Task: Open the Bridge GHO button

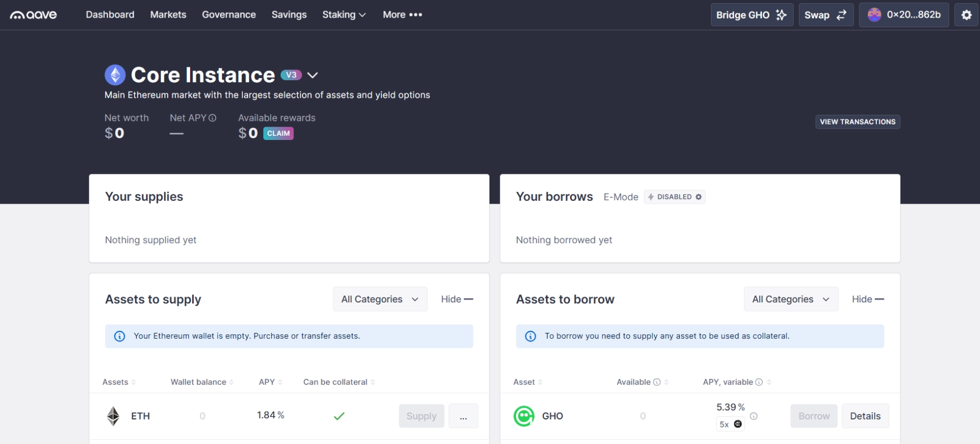Action: (x=752, y=15)
